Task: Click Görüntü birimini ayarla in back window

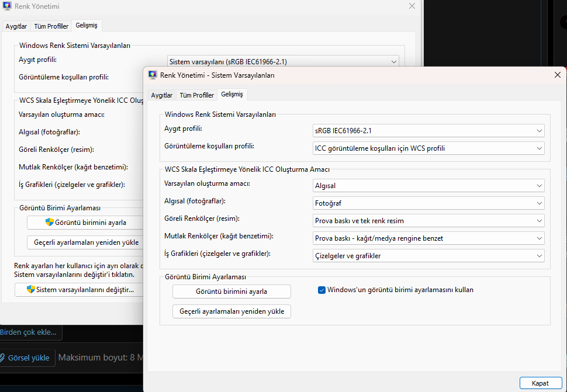Action: (85, 223)
